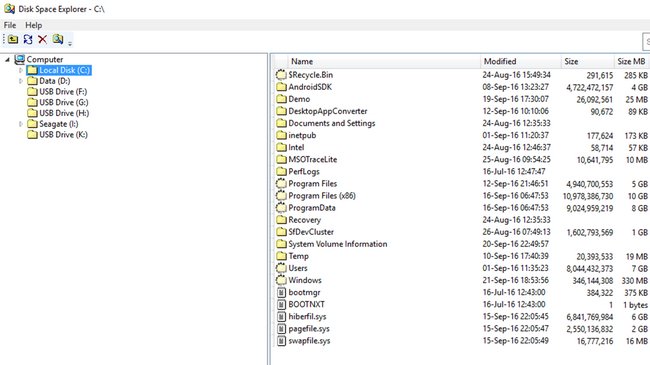
Task: Click the PerfLogs folder icon
Action: click(281, 172)
